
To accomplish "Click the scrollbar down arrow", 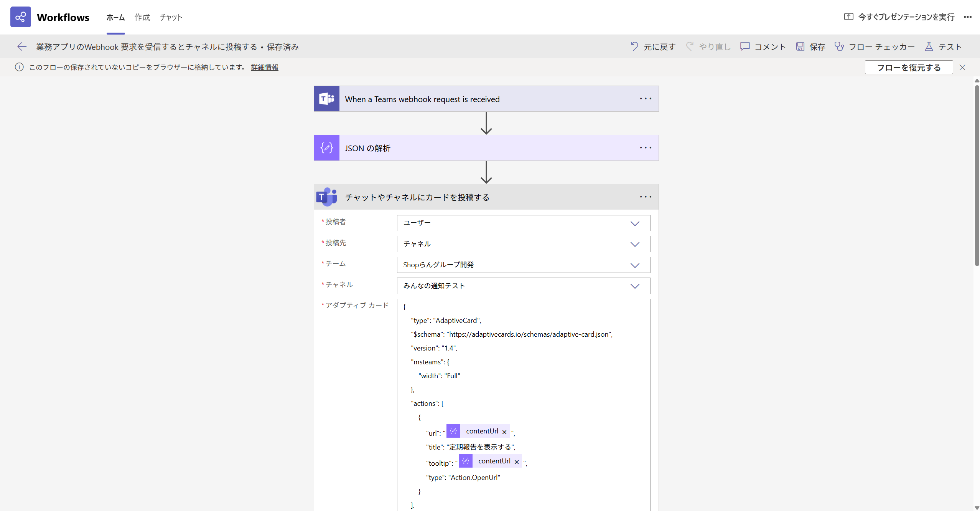I will point(977,508).
